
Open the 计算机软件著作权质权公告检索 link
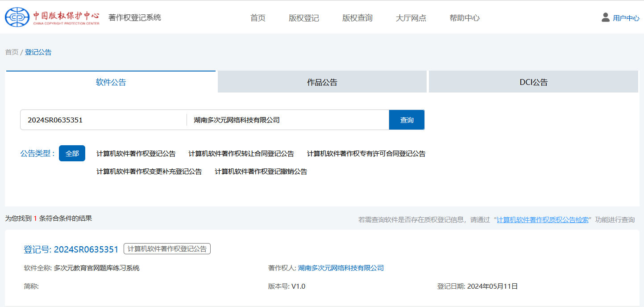click(543, 220)
